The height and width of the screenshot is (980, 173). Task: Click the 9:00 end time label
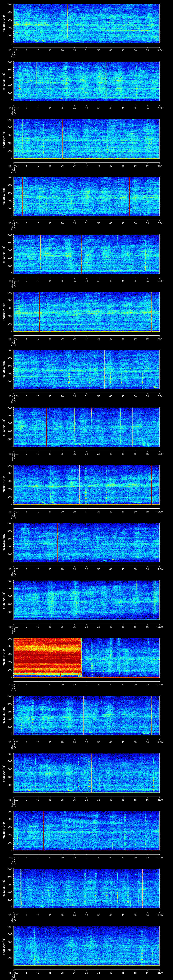click(160, 454)
